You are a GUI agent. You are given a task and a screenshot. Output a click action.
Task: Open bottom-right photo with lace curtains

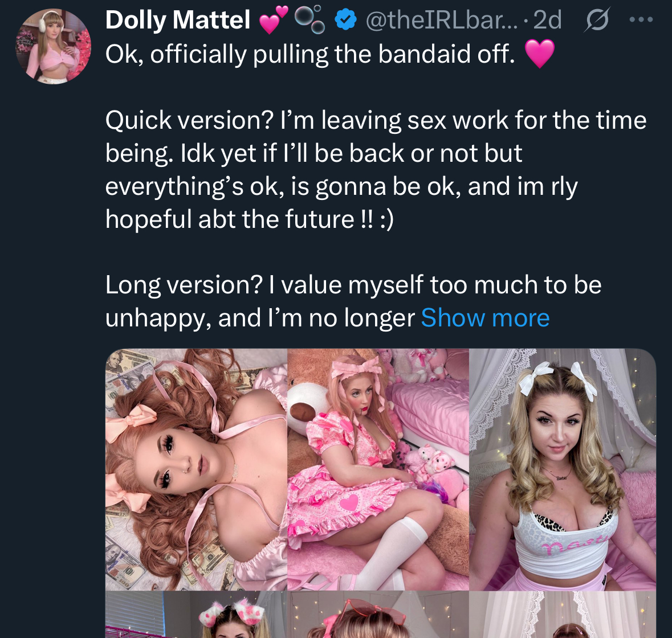click(x=563, y=616)
